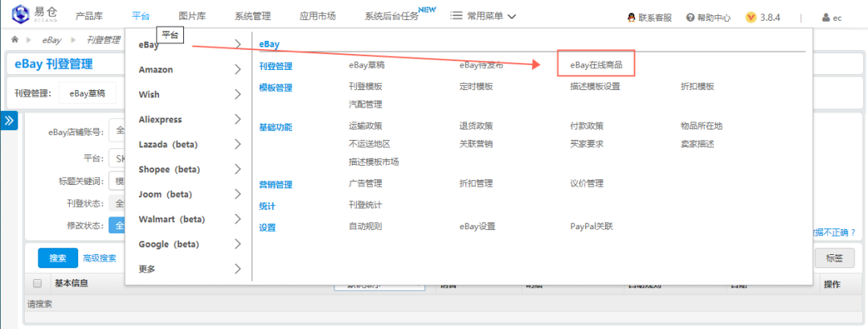
Task: Click the eBay breadcrumb link
Action: (51, 40)
